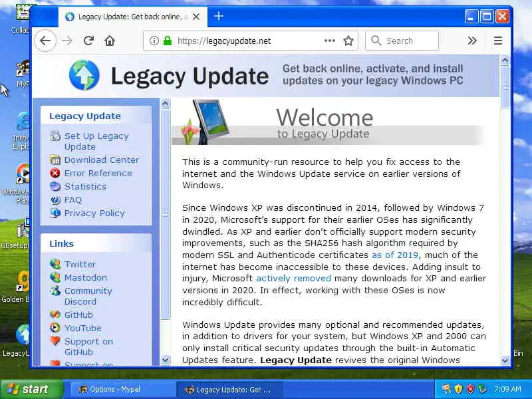Bookmark this page with the star
Viewport: 532px width, 399px height.
348,41
